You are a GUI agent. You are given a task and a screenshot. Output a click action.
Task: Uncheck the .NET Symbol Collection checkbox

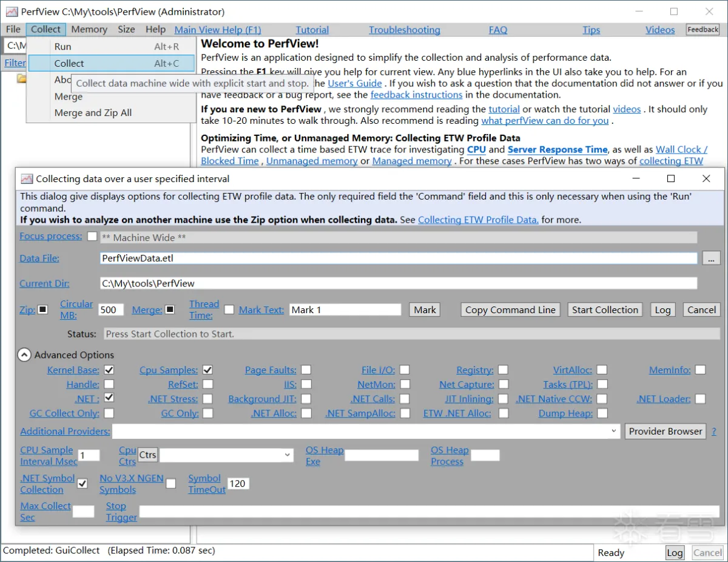(x=83, y=484)
